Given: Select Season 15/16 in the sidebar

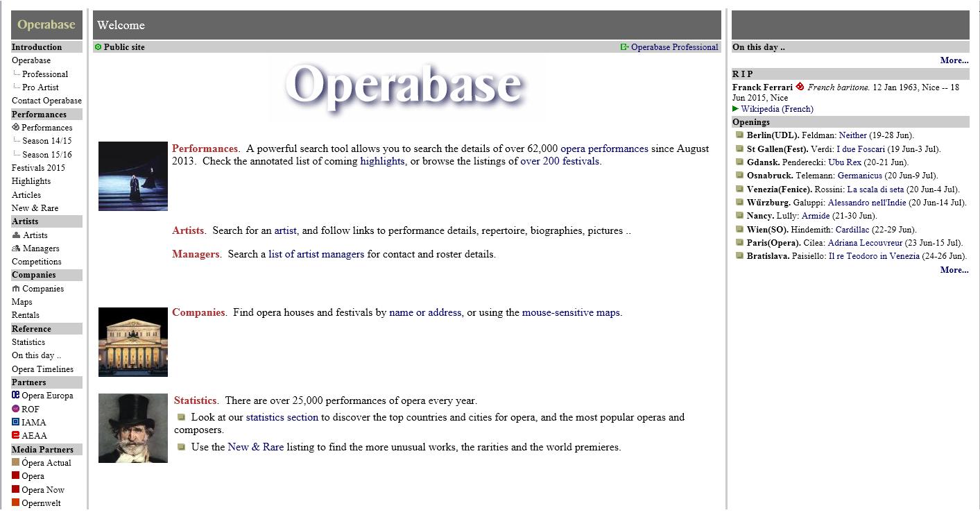Looking at the screenshot, I should [46, 155].
